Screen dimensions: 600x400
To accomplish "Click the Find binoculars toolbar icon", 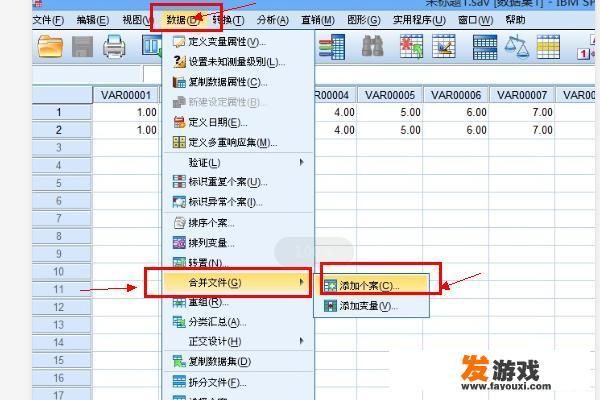I will click(372, 46).
